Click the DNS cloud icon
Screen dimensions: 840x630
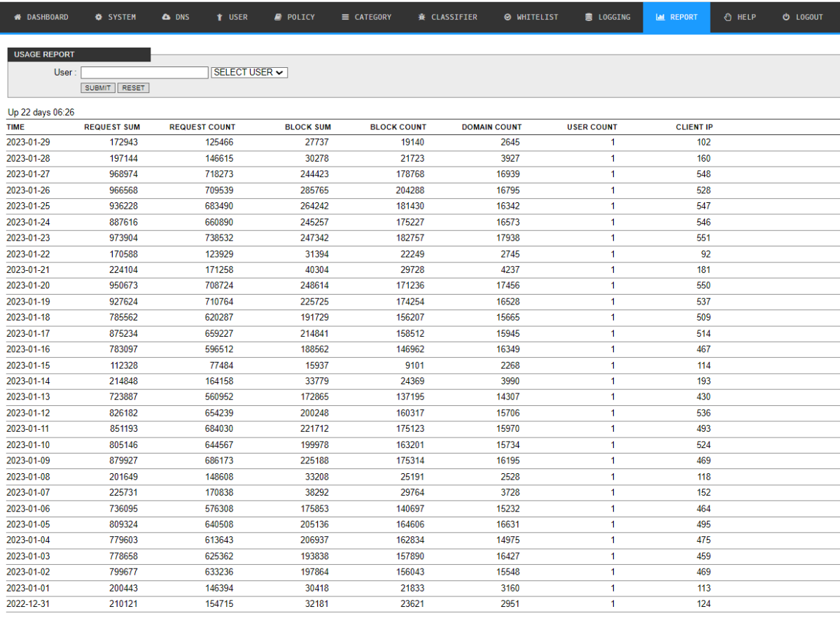coord(166,17)
